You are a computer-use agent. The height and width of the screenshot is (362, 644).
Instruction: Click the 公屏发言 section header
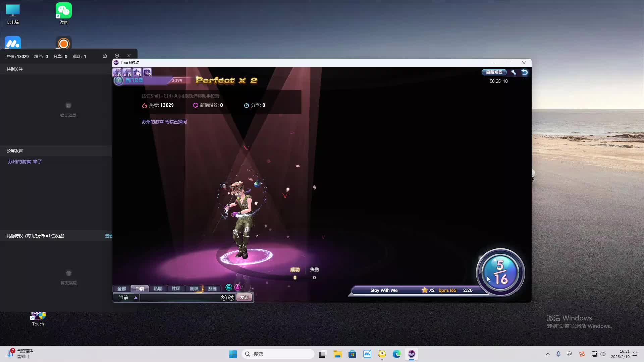pyautogui.click(x=15, y=151)
